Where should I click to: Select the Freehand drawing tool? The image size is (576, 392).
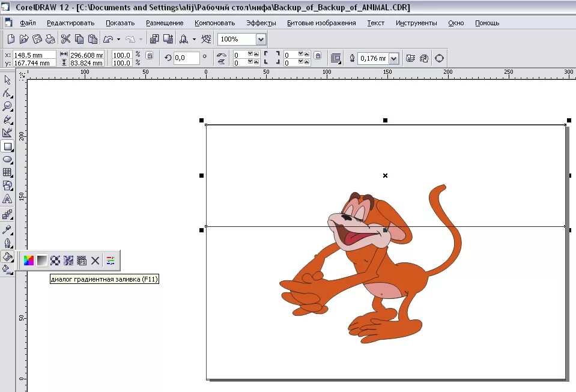[x=7, y=120]
